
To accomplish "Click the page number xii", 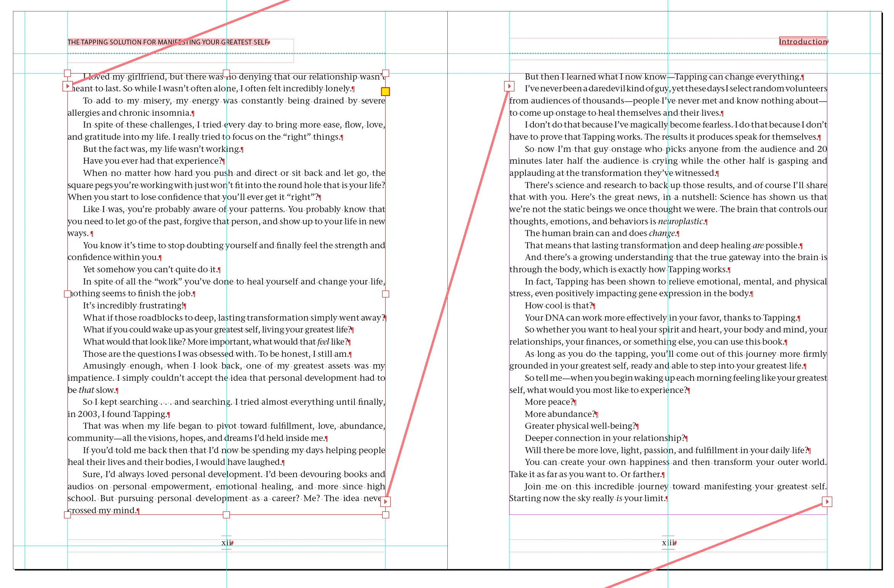I will tap(226, 542).
